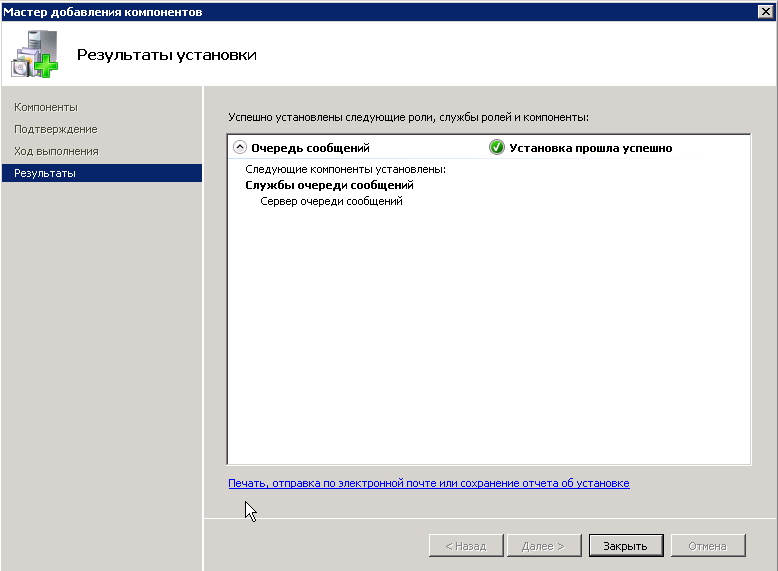Click the greyed-out Отмена button
Image resolution: width=778 pixels, height=571 pixels.
(x=708, y=546)
